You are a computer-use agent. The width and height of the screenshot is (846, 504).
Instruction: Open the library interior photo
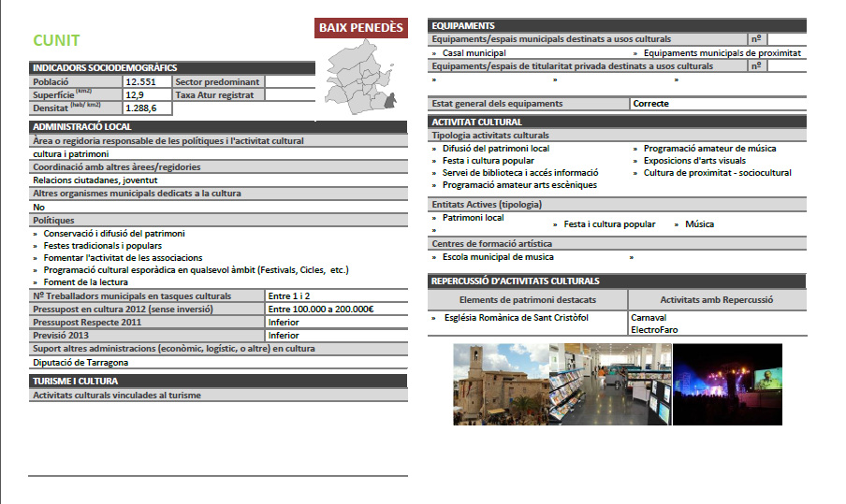click(610, 384)
